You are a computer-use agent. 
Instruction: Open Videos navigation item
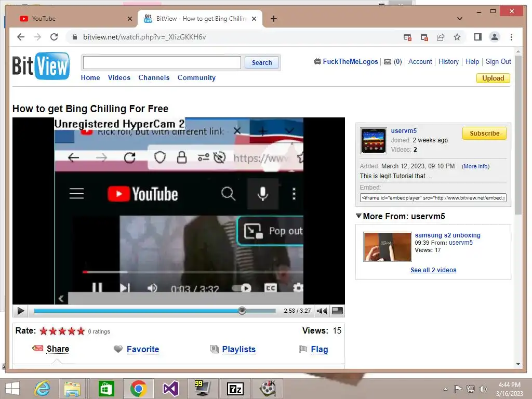coord(119,77)
